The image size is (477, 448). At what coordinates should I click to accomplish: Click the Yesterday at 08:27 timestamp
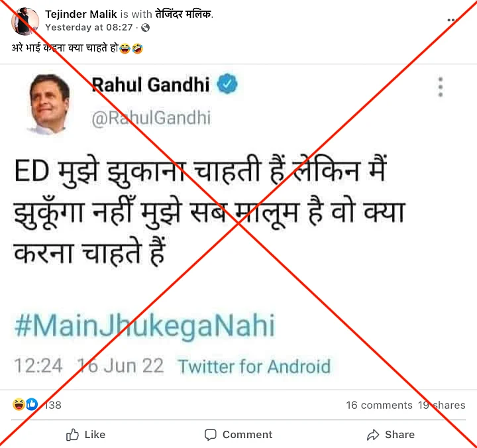pyautogui.click(x=89, y=27)
